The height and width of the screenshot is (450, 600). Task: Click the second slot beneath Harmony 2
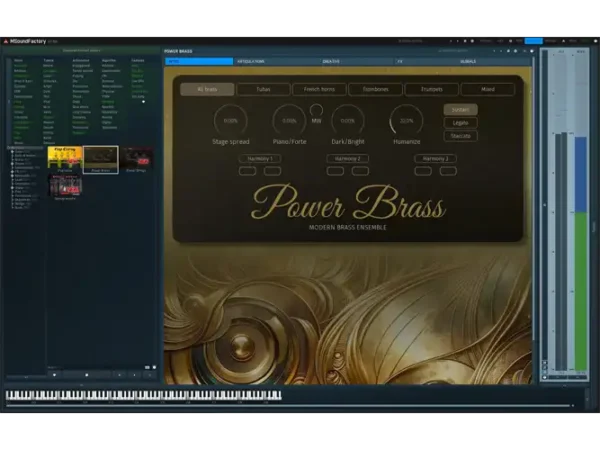360,171
